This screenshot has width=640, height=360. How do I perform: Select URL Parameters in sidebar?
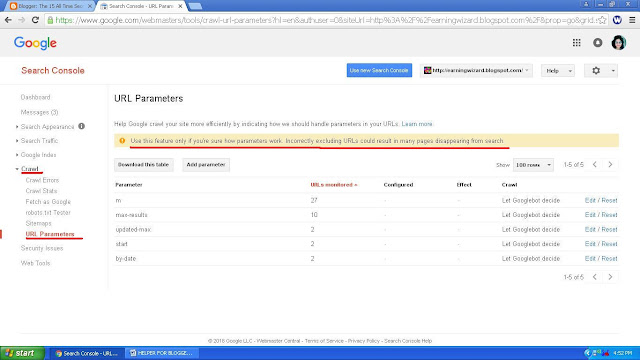tap(50, 234)
